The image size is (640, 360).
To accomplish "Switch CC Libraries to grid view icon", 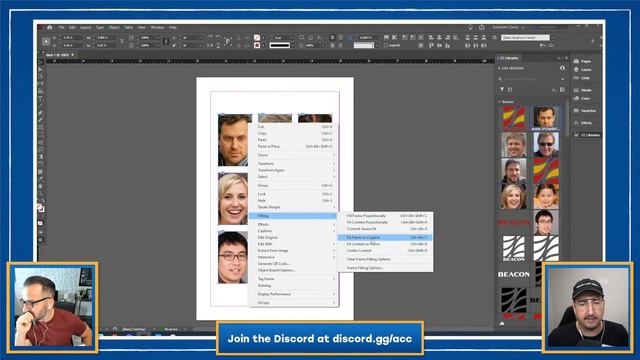I will (562, 89).
